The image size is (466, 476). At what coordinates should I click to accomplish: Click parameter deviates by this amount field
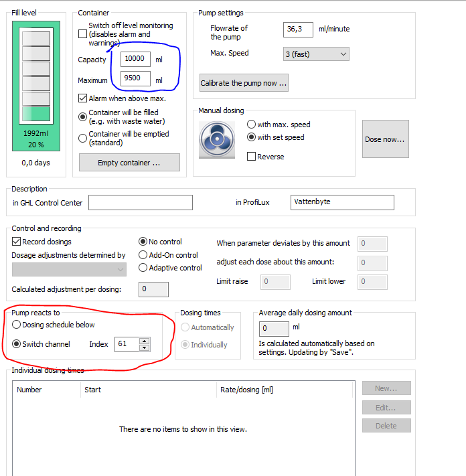click(x=372, y=244)
